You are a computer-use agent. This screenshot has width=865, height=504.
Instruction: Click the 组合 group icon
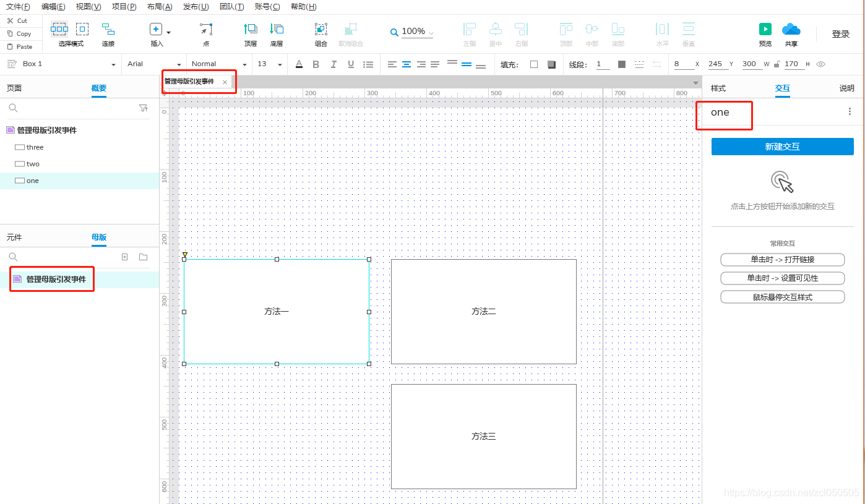[x=321, y=29]
